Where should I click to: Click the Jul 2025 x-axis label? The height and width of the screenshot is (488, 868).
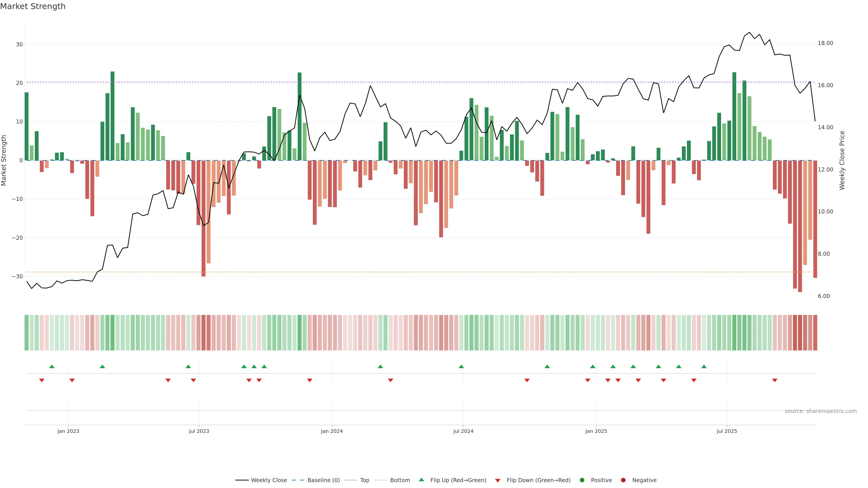(x=727, y=431)
